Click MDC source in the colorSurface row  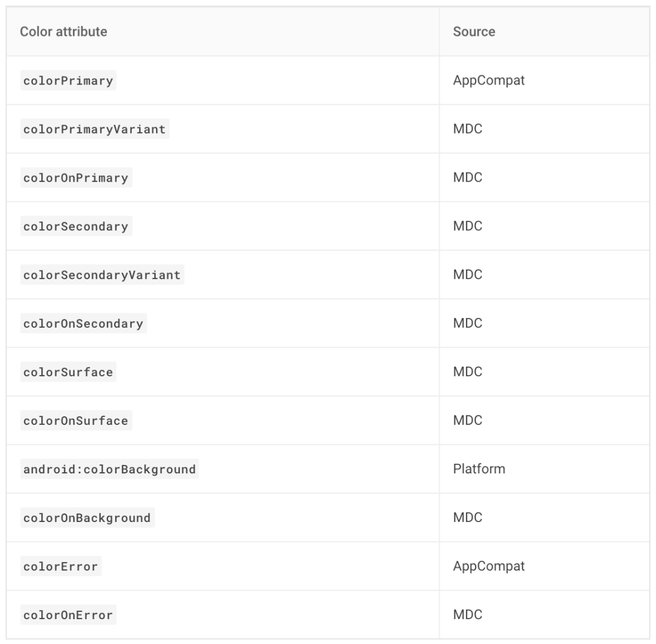[468, 372]
